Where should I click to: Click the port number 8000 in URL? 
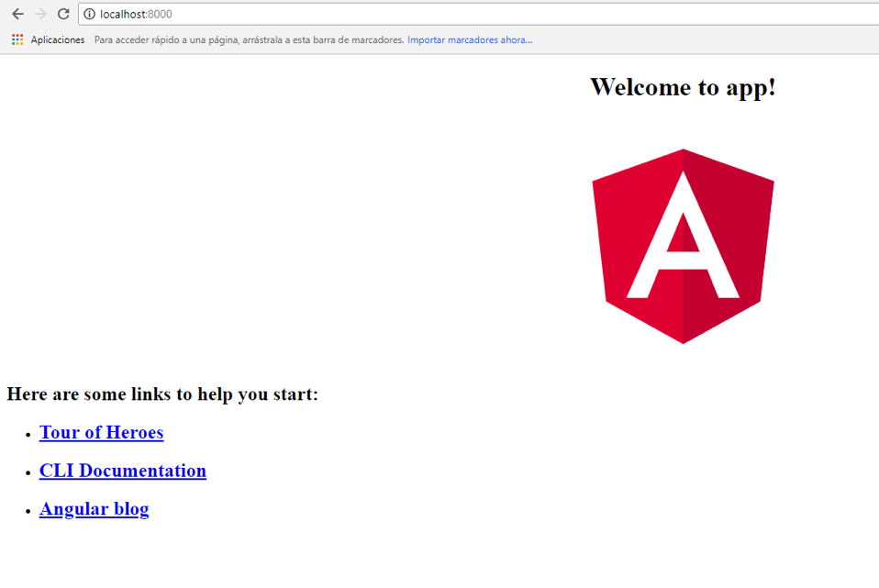tap(160, 14)
